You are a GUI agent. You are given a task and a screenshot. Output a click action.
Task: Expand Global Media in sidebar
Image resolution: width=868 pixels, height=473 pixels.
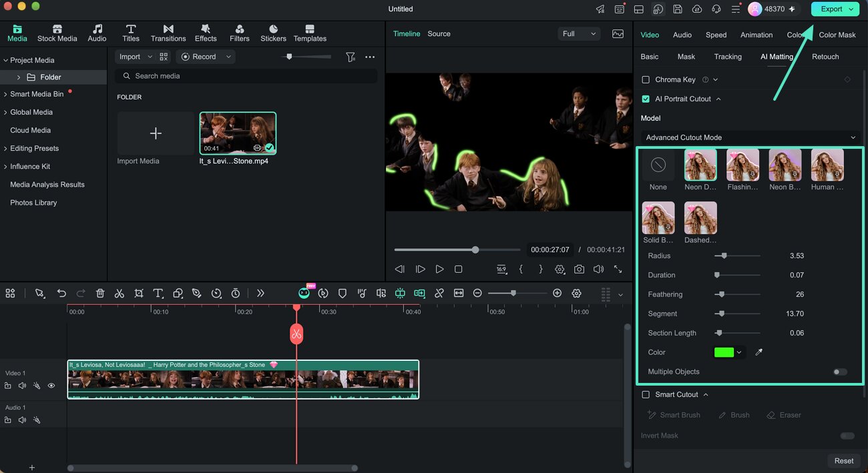5,112
